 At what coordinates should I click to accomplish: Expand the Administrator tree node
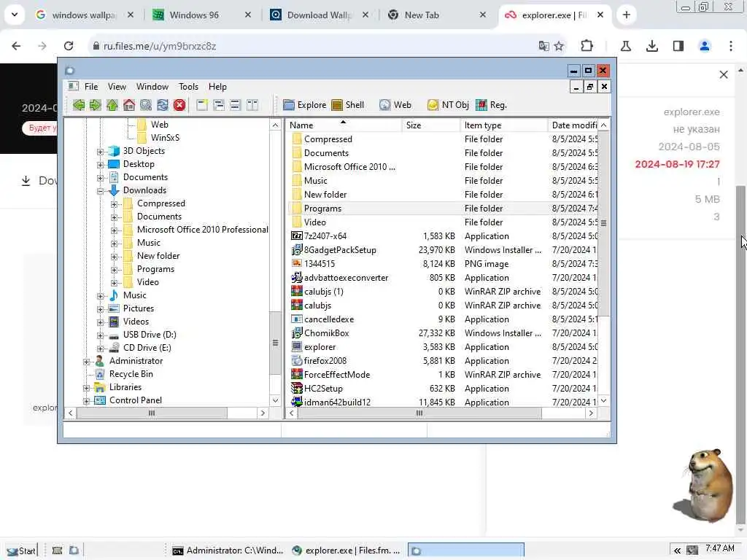point(86,362)
